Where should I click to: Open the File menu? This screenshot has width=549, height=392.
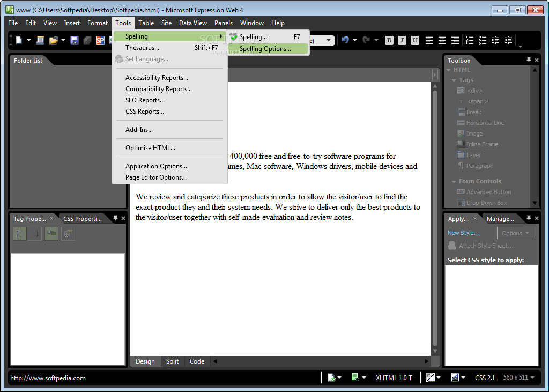tap(13, 23)
